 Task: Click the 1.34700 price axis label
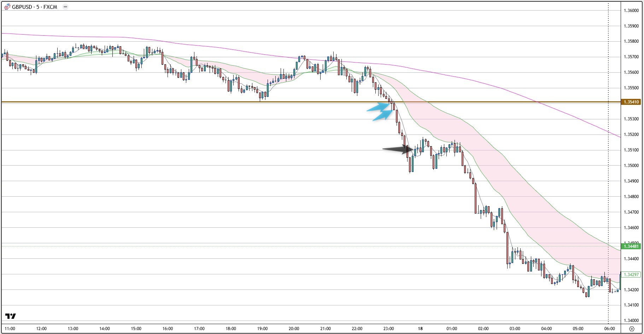click(631, 212)
